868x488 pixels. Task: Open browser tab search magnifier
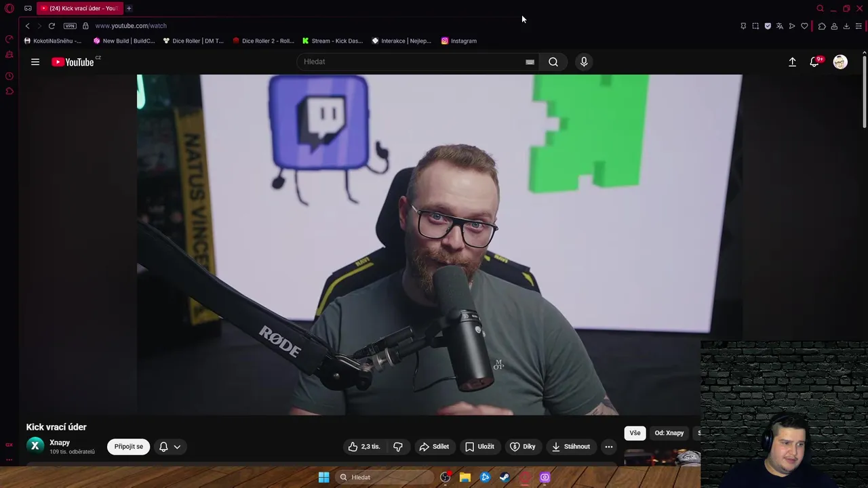pos(820,8)
